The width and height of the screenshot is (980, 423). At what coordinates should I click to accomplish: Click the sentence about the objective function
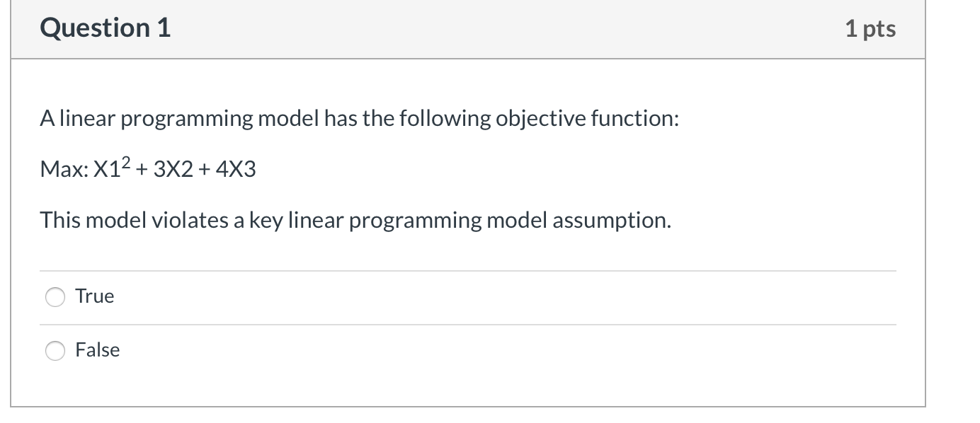[359, 118]
